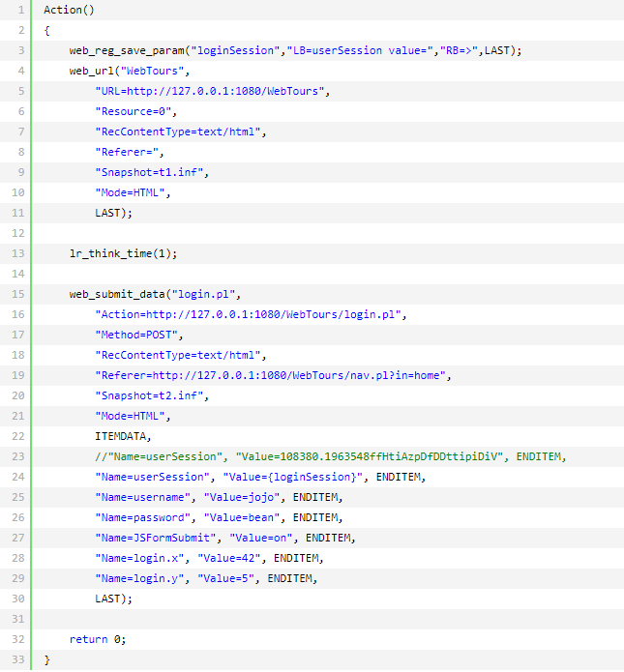Click the Action() declaration on line 1
The width and height of the screenshot is (624, 672).
coord(69,11)
